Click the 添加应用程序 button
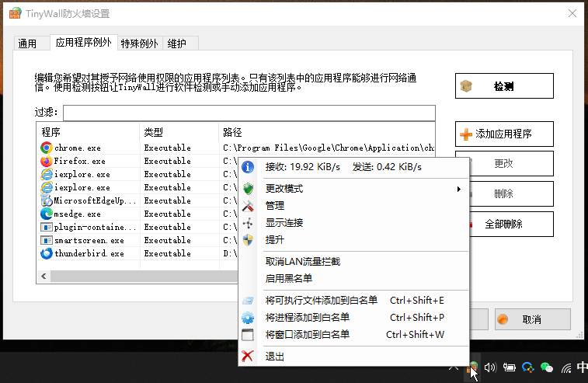Viewport: 588px width, 383px height. [503, 134]
